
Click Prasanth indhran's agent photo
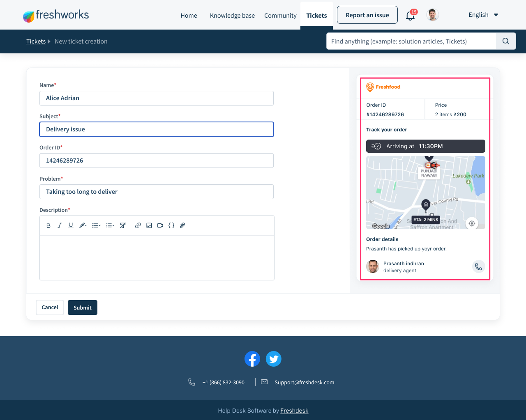(373, 266)
